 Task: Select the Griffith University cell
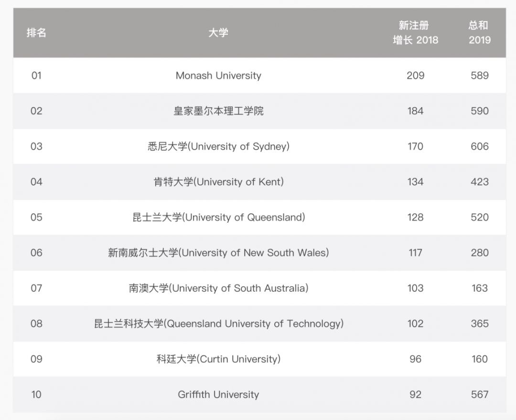pyautogui.click(x=218, y=395)
